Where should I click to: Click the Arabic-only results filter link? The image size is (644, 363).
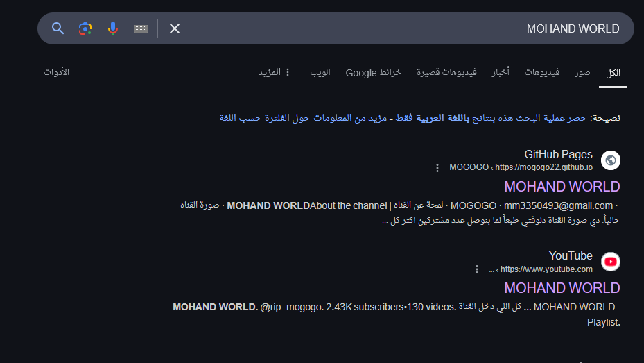point(491,118)
